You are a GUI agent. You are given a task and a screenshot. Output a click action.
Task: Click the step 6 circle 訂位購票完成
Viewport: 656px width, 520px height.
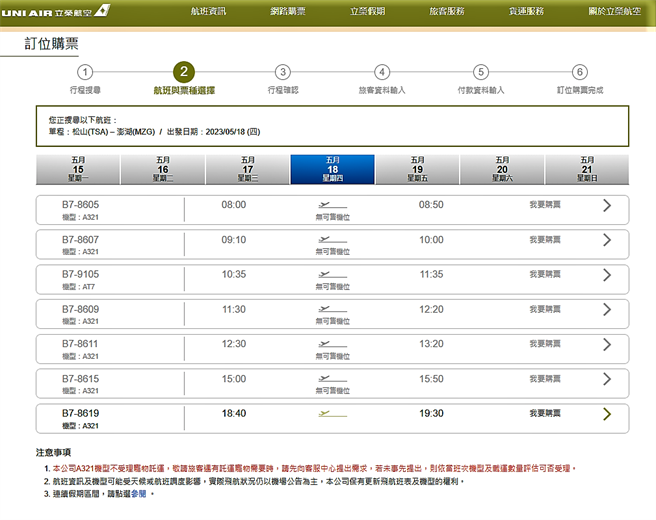point(580,72)
